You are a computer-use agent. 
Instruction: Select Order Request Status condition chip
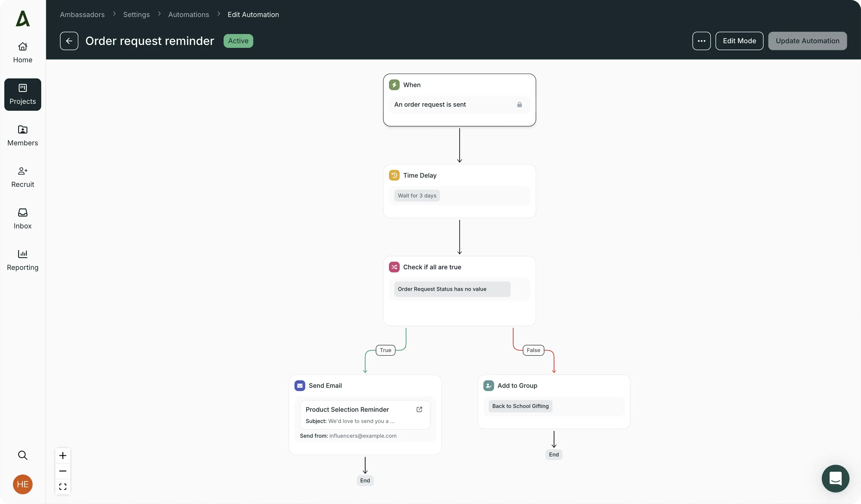[452, 289]
